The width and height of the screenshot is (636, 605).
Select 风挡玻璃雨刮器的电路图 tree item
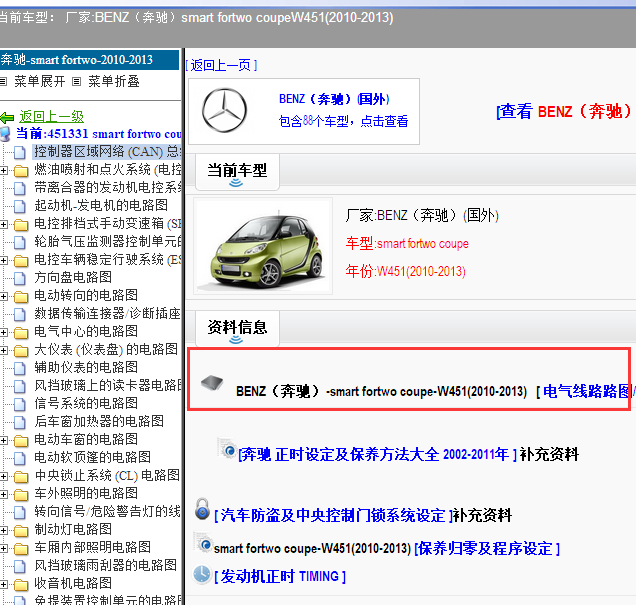(105, 566)
